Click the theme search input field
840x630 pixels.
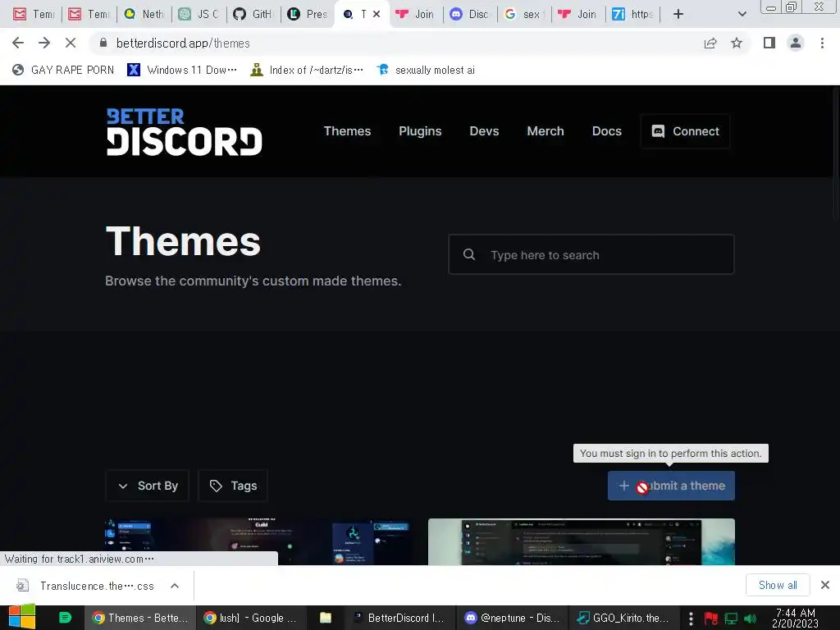591,254
